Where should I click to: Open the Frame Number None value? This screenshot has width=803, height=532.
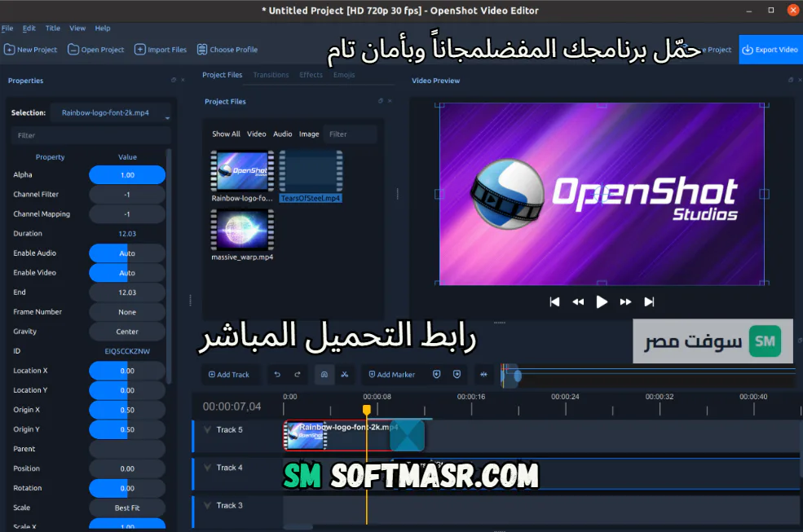pos(127,312)
